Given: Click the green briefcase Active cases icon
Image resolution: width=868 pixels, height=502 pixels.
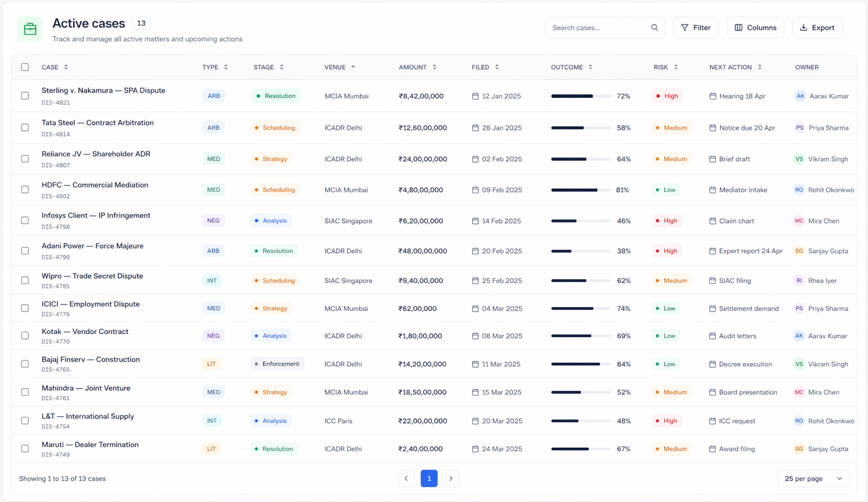Looking at the screenshot, I should (x=30, y=29).
